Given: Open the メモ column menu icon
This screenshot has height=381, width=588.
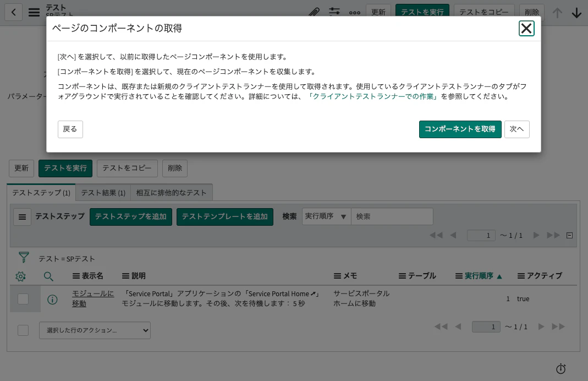Looking at the screenshot, I should click(338, 276).
